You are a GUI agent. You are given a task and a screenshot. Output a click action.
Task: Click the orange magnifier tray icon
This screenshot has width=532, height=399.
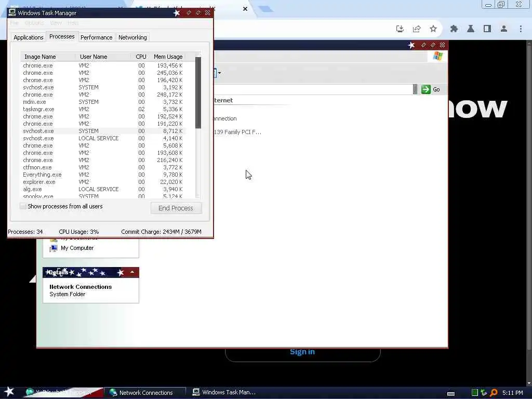(494, 393)
